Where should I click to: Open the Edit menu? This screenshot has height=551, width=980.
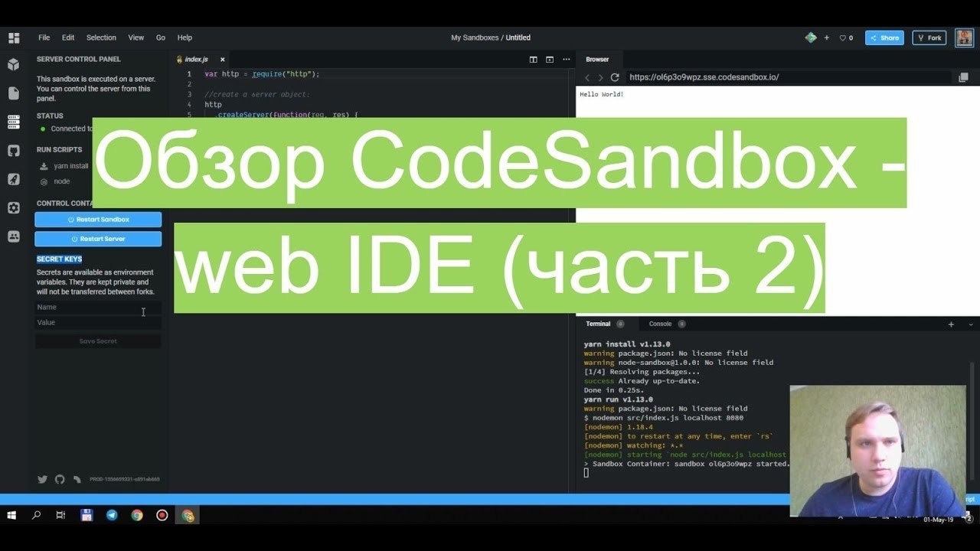[x=68, y=37]
